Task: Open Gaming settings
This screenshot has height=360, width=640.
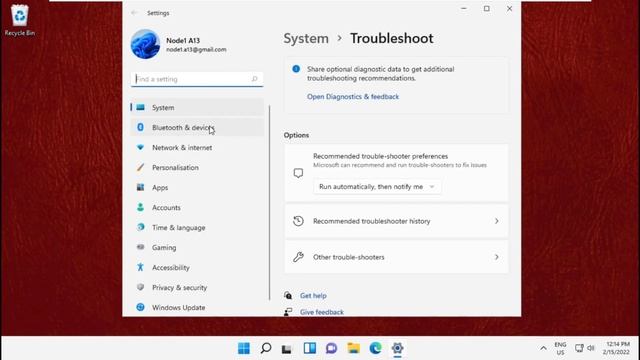Action: 197,247
